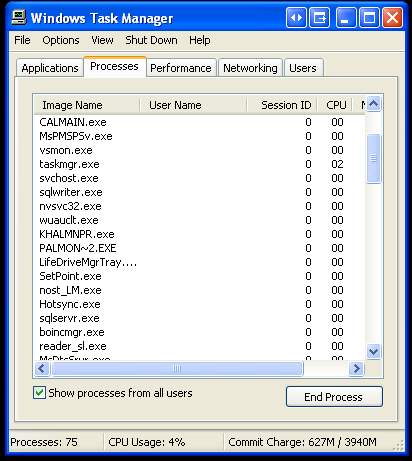412x461 pixels.
Task: Click the horizontal scrollbar left arrow
Action: 42,369
